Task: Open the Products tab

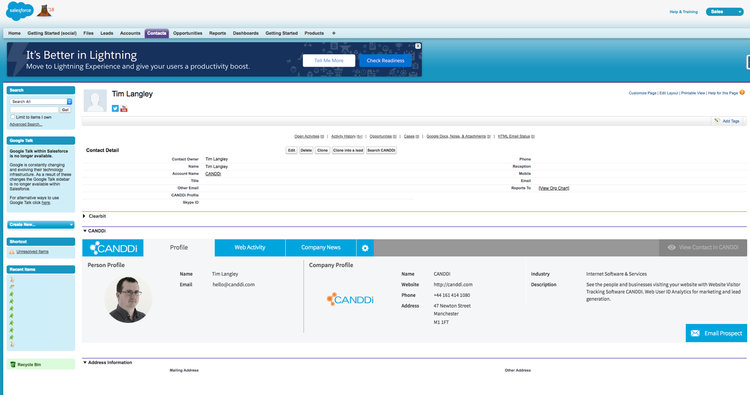Action: pyautogui.click(x=314, y=33)
